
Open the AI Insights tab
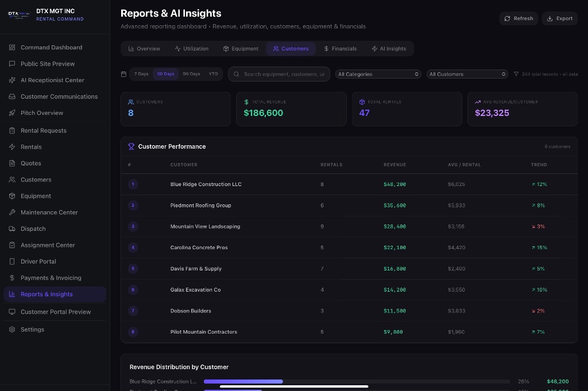click(389, 49)
